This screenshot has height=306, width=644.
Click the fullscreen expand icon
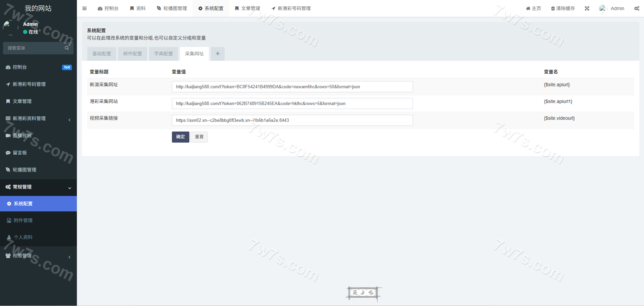coord(587,8)
